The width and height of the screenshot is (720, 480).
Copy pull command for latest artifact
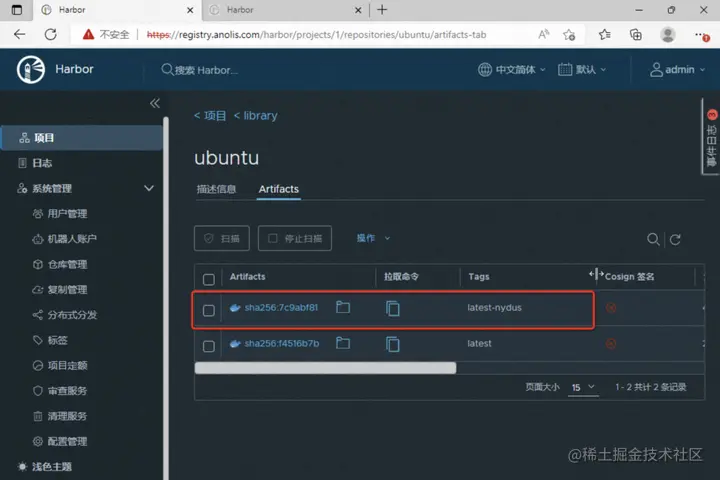pos(393,344)
